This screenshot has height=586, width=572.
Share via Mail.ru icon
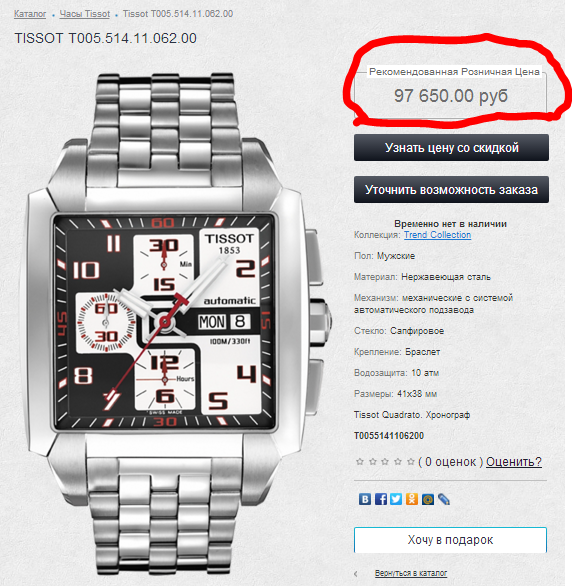coord(428,499)
